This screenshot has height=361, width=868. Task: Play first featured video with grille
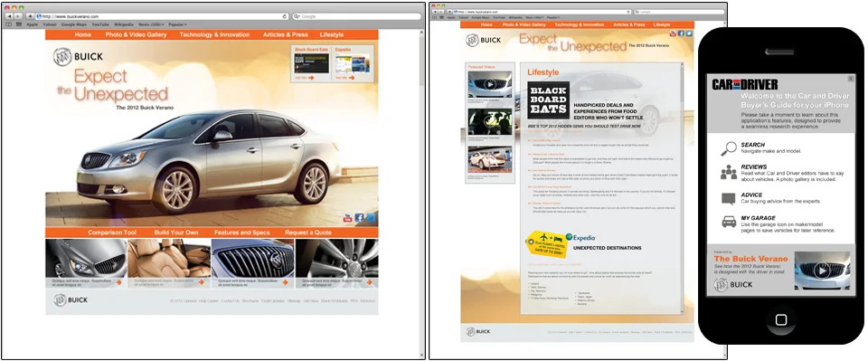pos(490,84)
